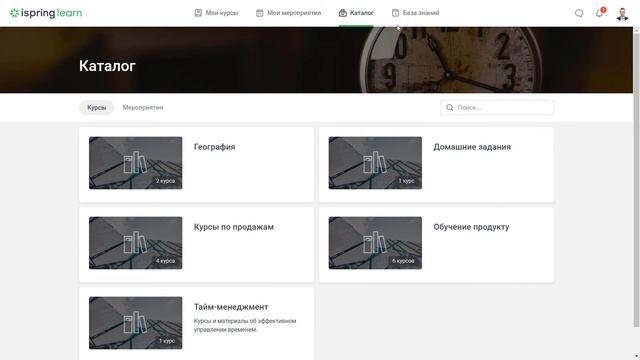Open the База знаний menu item
The width and height of the screenshot is (640, 360).
coord(416,13)
